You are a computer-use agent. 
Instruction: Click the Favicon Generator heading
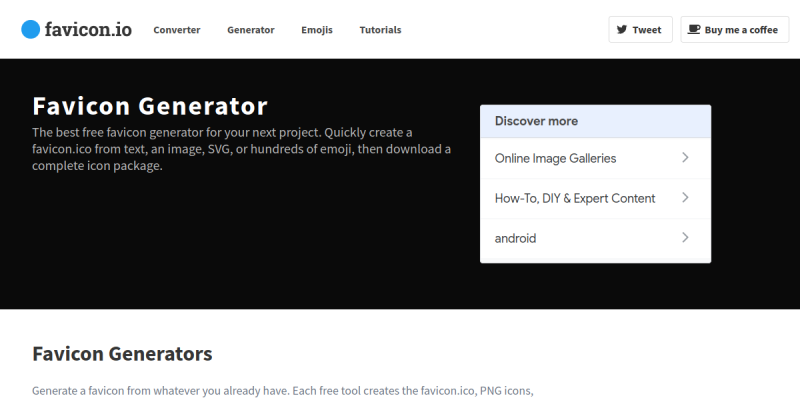tap(150, 106)
